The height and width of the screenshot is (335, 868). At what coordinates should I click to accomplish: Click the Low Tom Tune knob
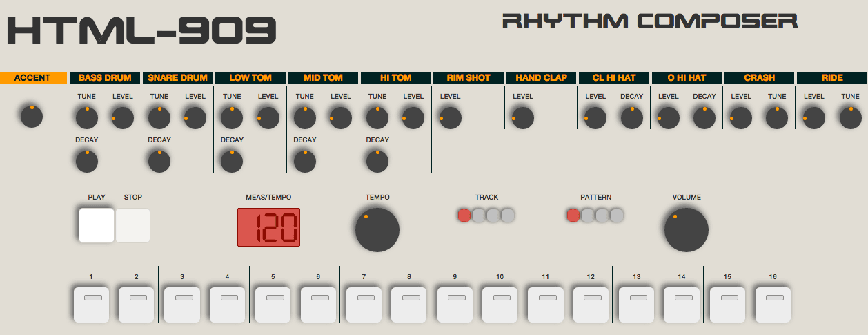click(x=232, y=118)
